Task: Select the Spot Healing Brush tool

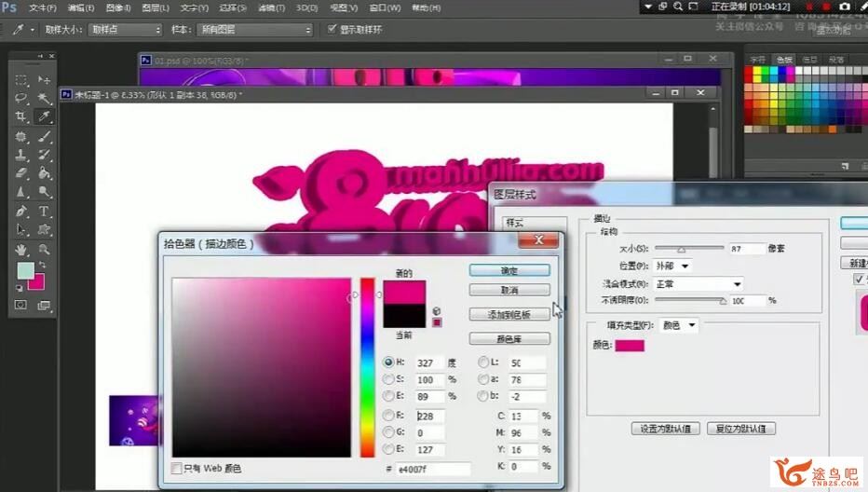Action: pos(21,136)
